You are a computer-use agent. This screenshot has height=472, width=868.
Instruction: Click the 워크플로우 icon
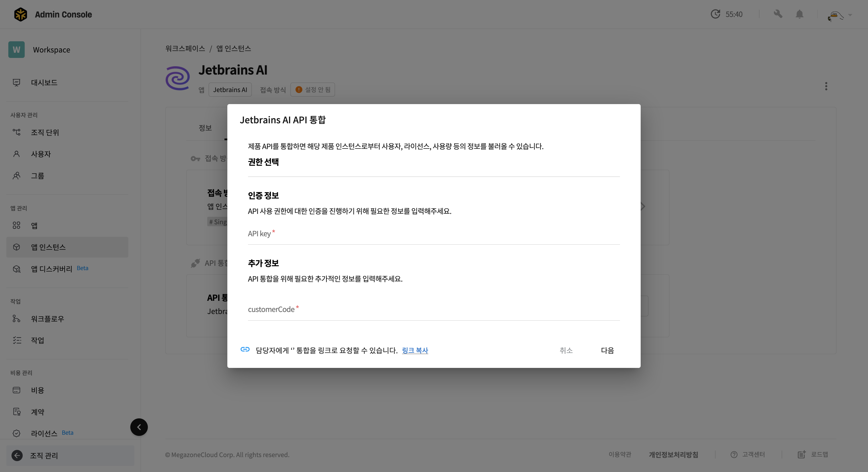coord(17,319)
